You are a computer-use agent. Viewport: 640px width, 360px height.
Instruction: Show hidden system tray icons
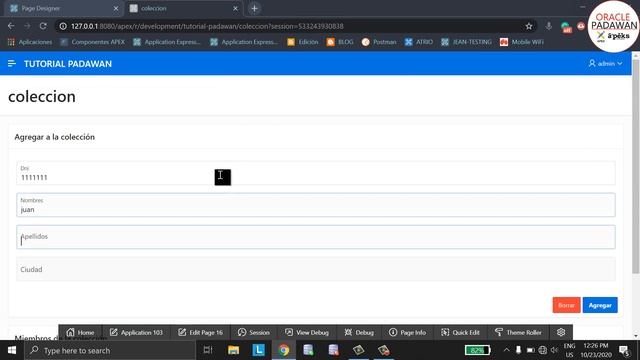[x=507, y=350]
